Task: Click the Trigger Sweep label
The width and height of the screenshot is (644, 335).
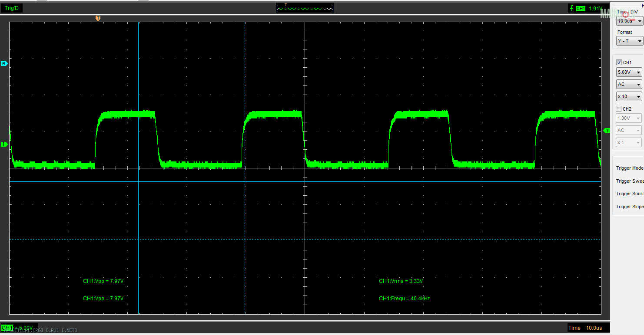Action: [x=630, y=181]
